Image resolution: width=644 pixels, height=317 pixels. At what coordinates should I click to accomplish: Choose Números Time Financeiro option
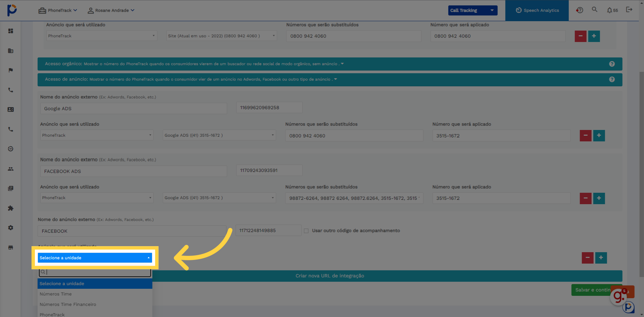[95, 305]
